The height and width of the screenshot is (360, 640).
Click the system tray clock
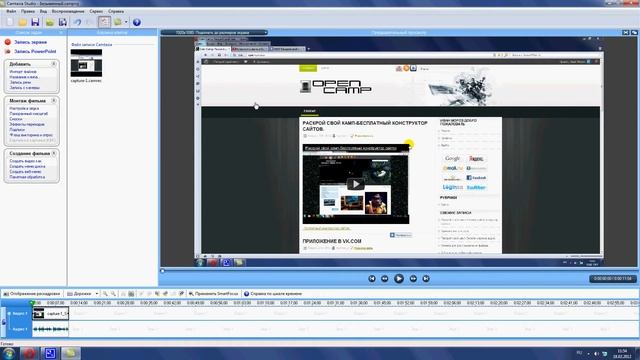coord(622,353)
